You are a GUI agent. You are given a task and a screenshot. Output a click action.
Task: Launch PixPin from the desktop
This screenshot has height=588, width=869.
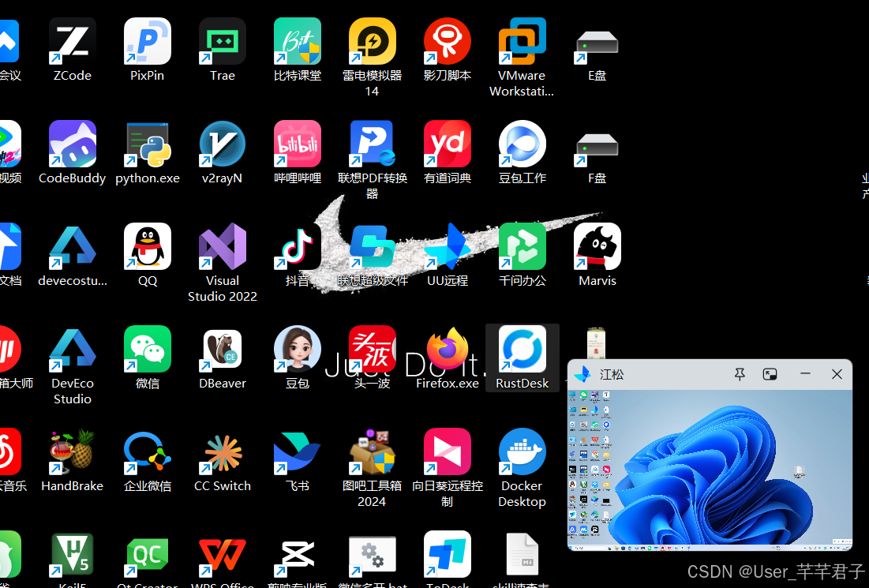(x=148, y=41)
